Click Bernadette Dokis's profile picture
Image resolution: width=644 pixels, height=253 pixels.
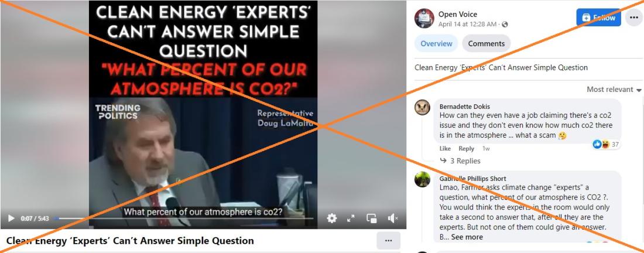tap(422, 107)
